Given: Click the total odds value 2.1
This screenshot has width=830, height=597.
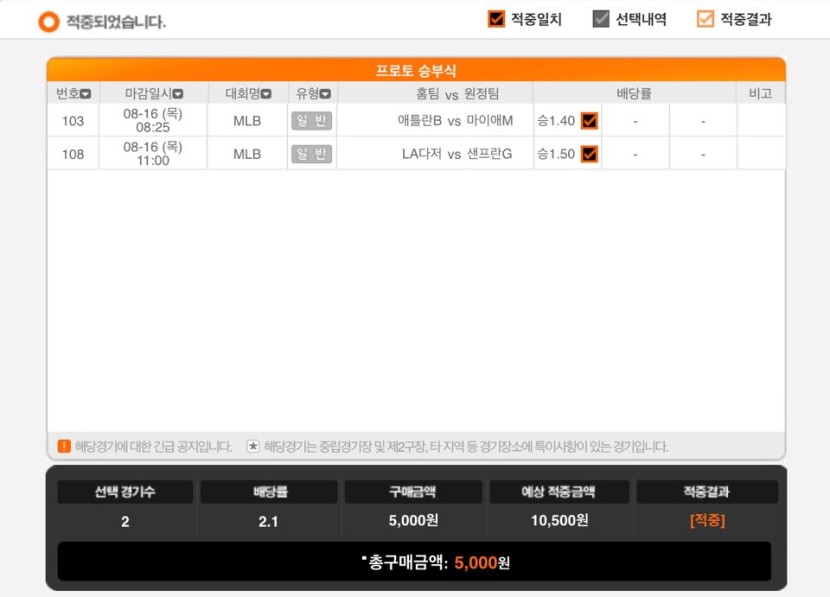Looking at the screenshot, I should coord(268,521).
